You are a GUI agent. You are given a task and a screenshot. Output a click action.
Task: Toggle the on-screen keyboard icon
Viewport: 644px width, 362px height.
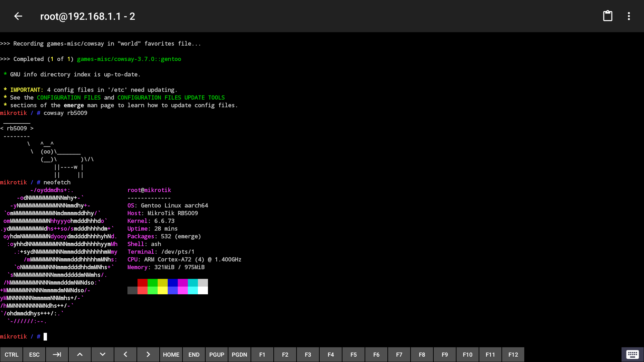pyautogui.click(x=632, y=354)
